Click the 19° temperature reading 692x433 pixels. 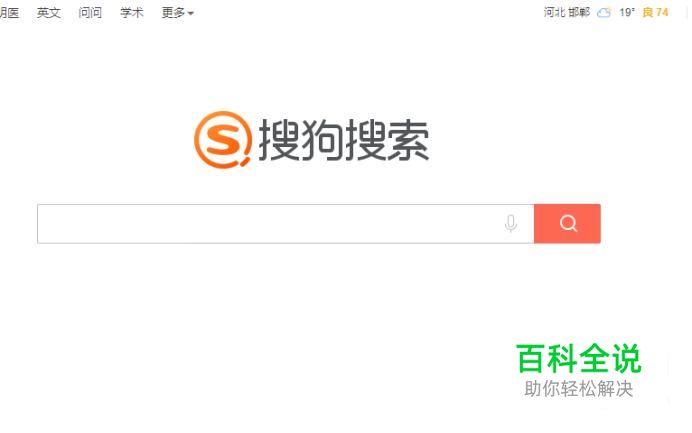click(627, 12)
